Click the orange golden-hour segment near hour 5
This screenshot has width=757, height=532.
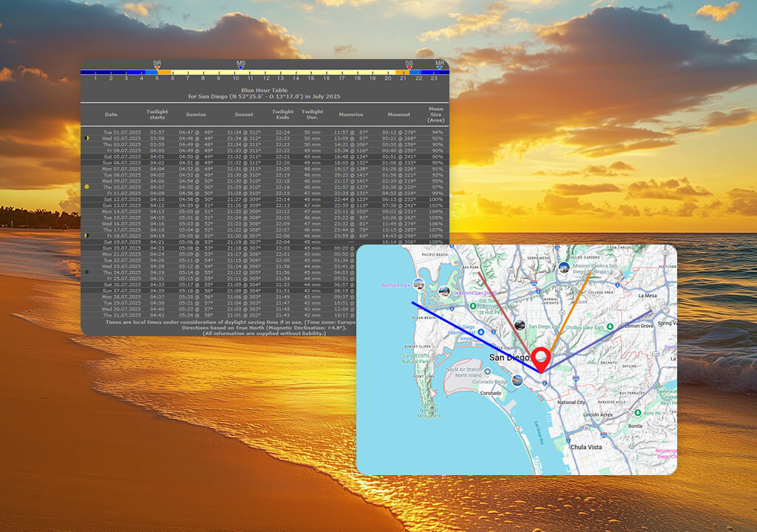[x=165, y=72]
